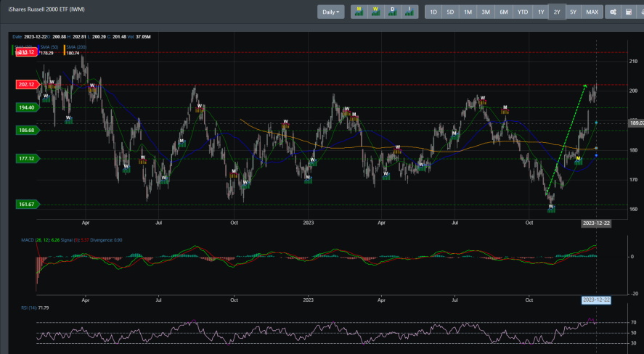Screen dimensions: 644x354
Task: Click the 2023-12-22 date label under price chart
Action: [x=596, y=223]
